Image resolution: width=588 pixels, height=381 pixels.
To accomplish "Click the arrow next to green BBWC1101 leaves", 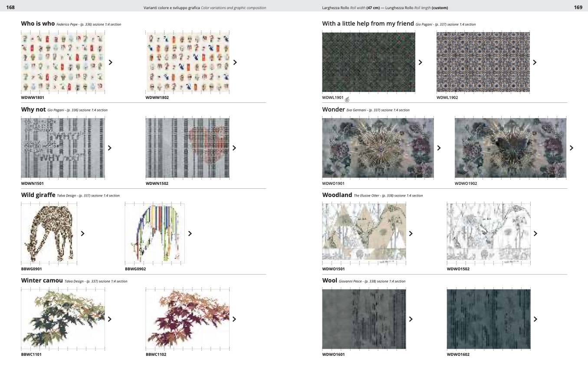I will (110, 319).
